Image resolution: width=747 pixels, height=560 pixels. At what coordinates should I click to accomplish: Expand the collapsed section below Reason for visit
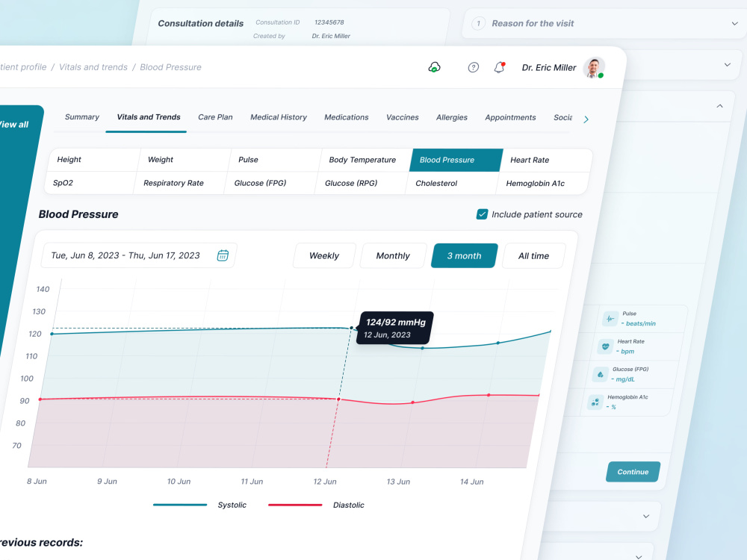(727, 65)
